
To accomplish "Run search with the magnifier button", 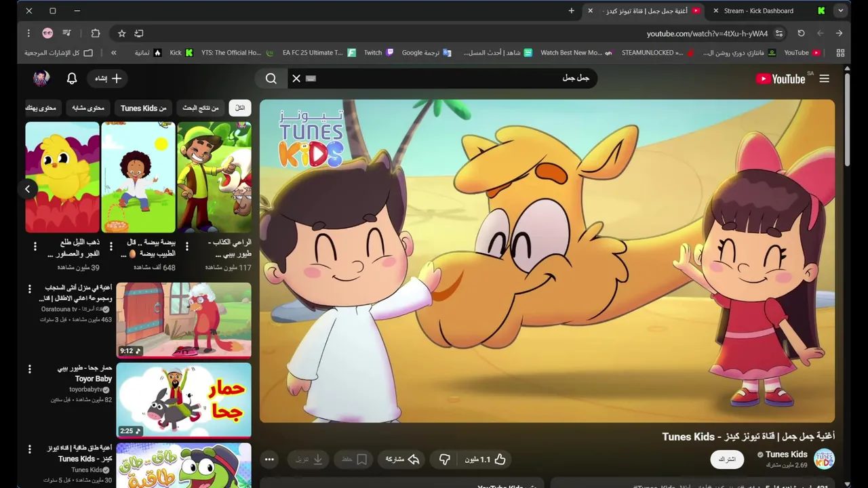I will pos(271,79).
